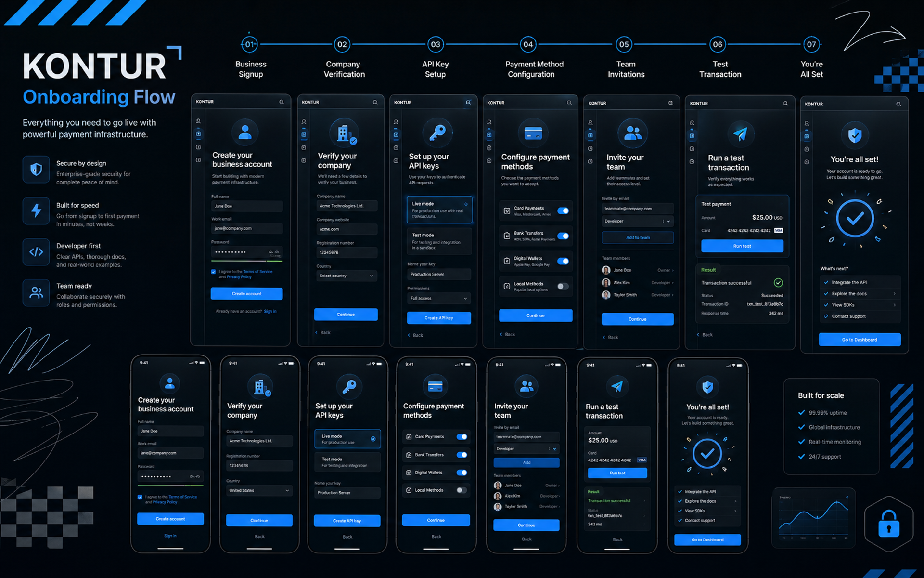Open the Select country dropdown
Screen dimensions: 924x578
click(x=346, y=276)
